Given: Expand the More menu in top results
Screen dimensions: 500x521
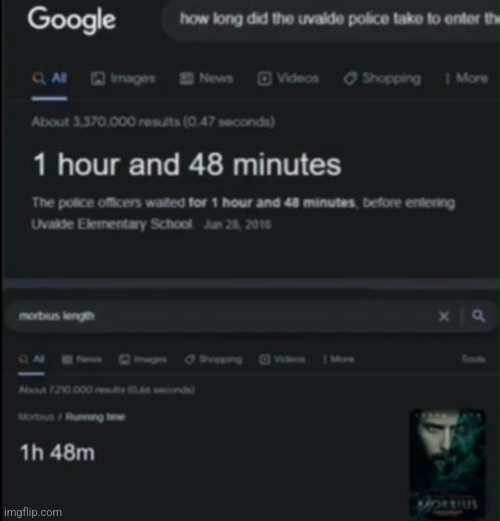Looking at the screenshot, I should pos(467,79).
